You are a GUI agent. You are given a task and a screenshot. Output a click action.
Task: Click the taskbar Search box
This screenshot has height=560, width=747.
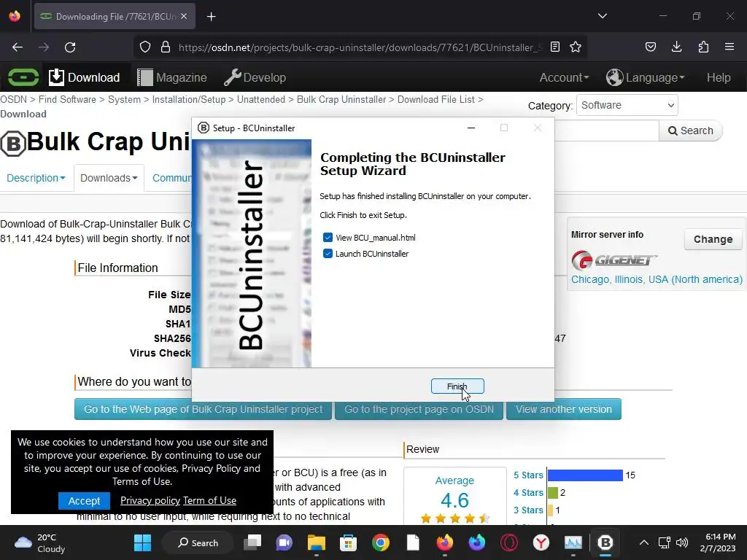click(x=198, y=542)
